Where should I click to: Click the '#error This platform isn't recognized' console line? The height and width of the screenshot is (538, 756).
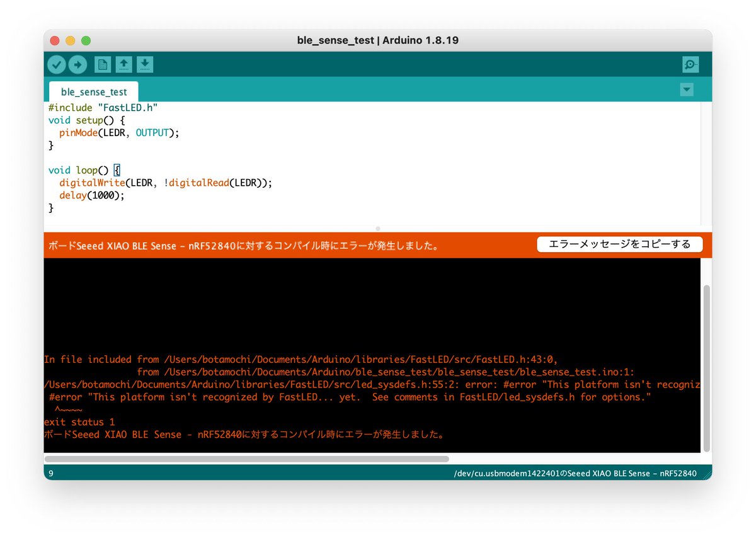350,397
